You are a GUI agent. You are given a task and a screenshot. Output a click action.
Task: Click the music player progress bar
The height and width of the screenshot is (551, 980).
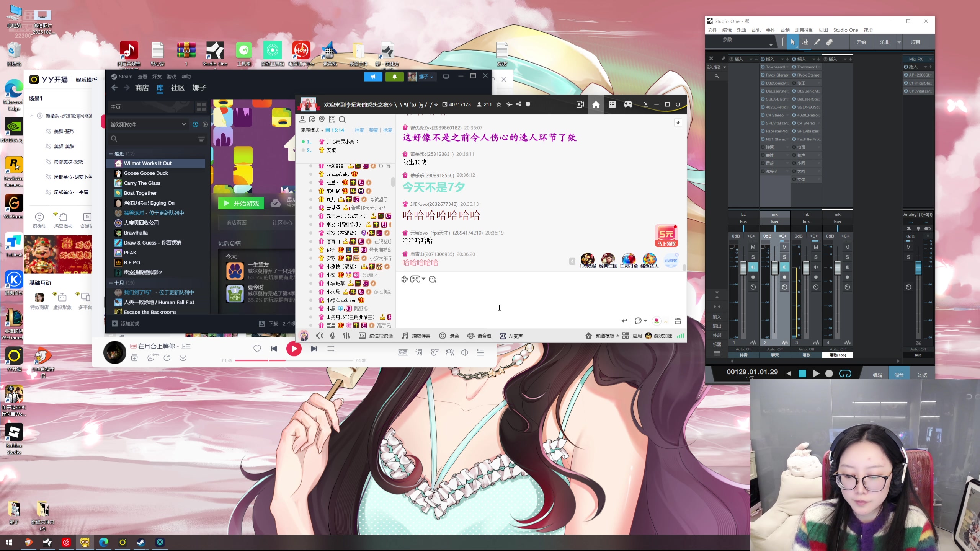(x=294, y=360)
